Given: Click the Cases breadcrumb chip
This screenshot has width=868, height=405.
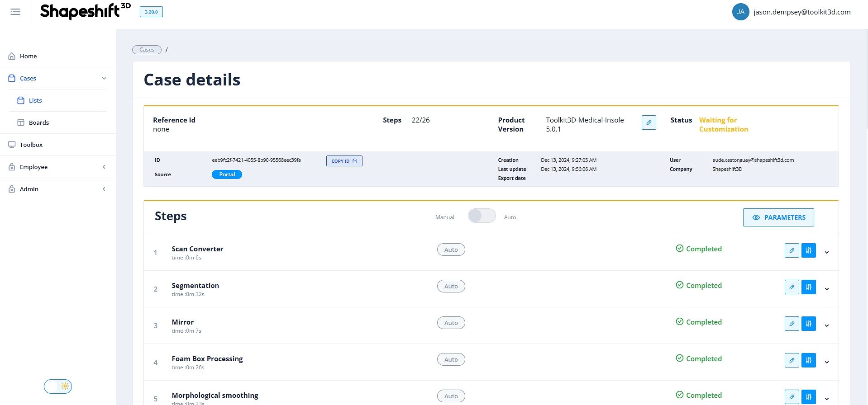Looking at the screenshot, I should tap(147, 50).
